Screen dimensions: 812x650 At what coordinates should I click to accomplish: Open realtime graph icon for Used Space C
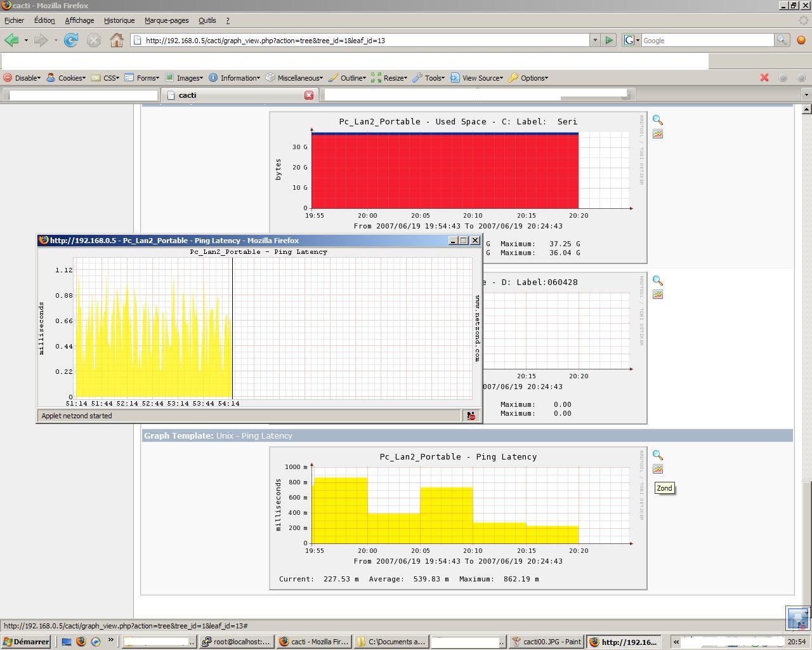coord(658,134)
